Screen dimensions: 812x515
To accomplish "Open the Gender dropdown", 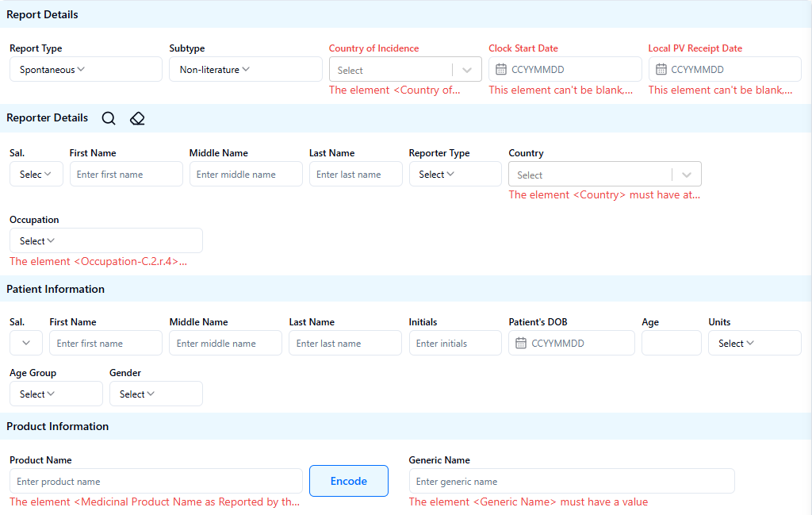I will click(156, 394).
